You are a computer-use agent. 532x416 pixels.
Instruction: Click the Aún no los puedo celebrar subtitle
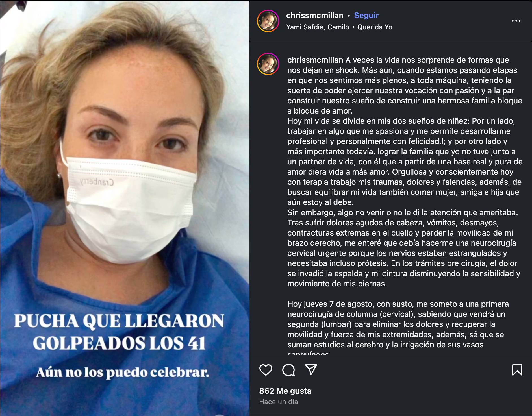tap(122, 373)
